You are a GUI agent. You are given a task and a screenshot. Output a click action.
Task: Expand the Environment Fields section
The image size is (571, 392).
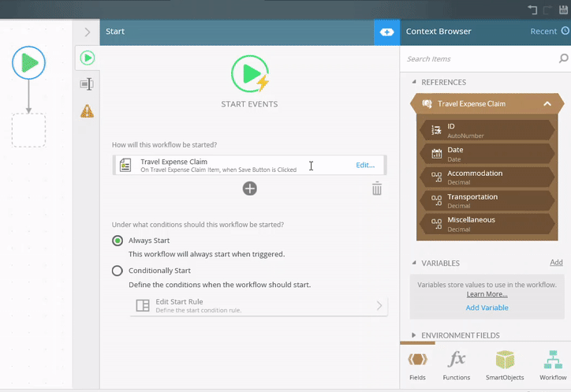coord(414,335)
